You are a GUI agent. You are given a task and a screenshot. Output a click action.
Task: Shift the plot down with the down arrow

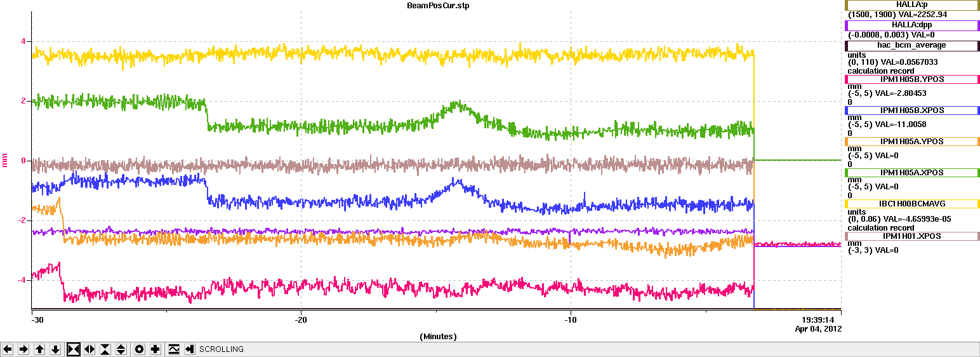tap(55, 349)
